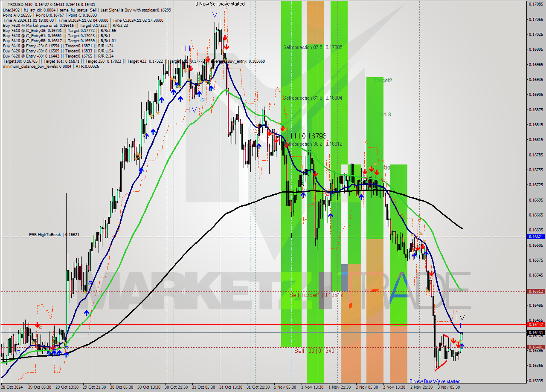Click the red down arrow signal near 29 Oct 05:30
This screenshot has height=392, width=546.
click(x=38, y=326)
